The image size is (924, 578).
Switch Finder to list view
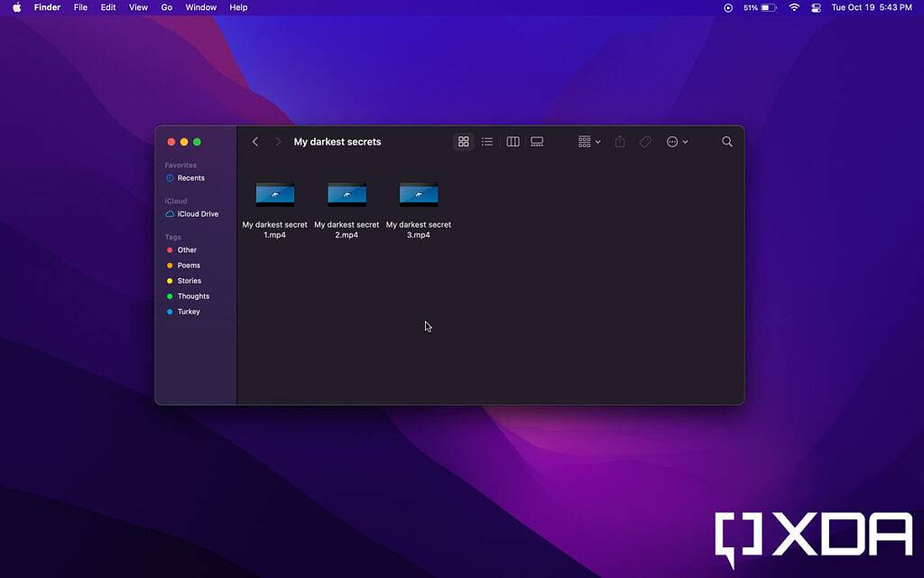point(486,142)
